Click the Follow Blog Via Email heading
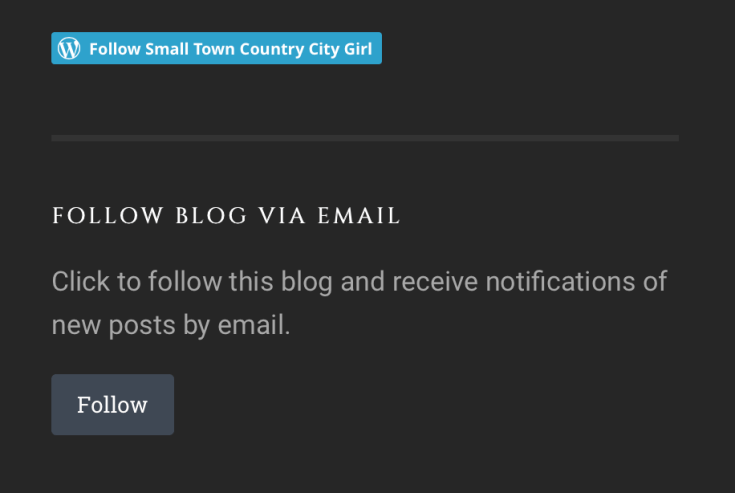Image resolution: width=735 pixels, height=493 pixels. 226,216
